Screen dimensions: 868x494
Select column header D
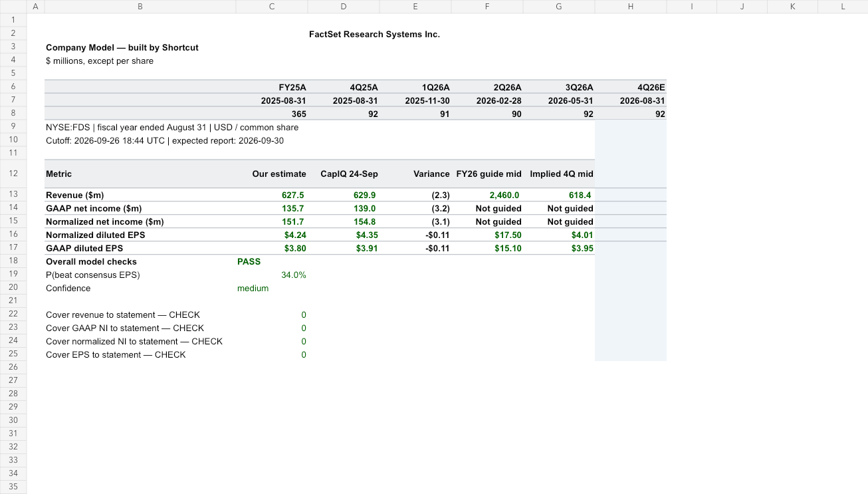click(x=344, y=7)
